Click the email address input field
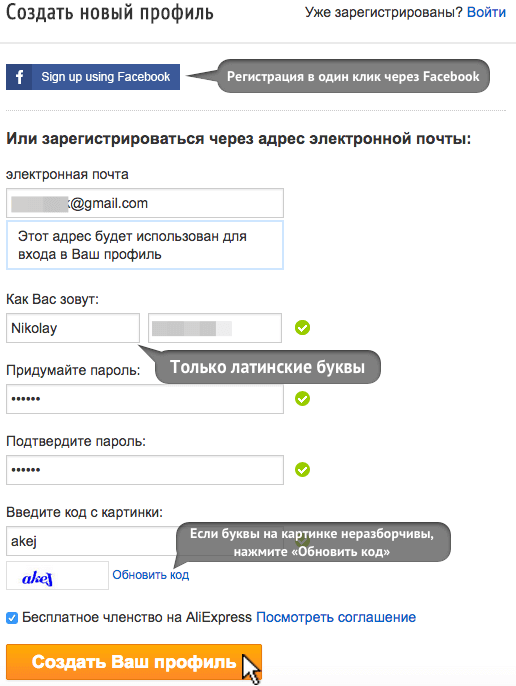Viewport: 516px width, 686px height. (145, 203)
